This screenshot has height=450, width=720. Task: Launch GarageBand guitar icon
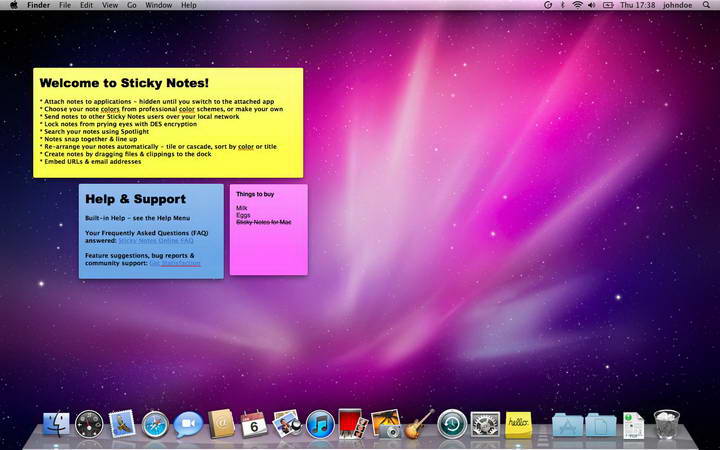click(x=419, y=424)
